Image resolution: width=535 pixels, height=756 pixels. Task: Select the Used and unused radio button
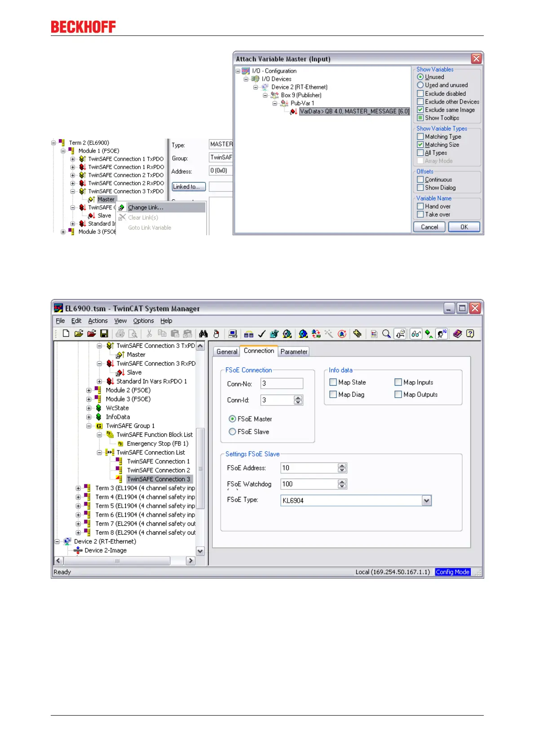click(420, 85)
